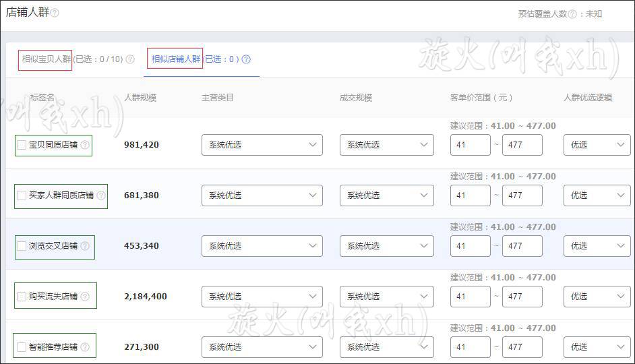Select crowd size value 2,184,400
The image size is (635, 364).
[x=146, y=297]
